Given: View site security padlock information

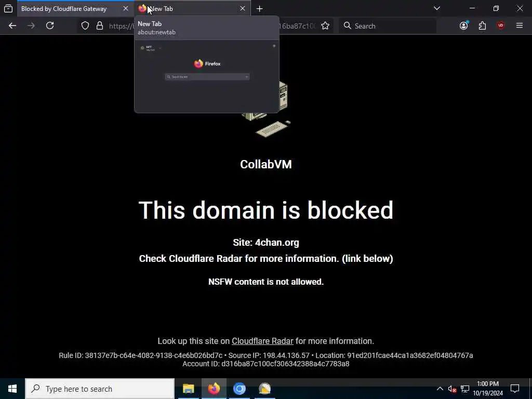Looking at the screenshot, I should 99,26.
